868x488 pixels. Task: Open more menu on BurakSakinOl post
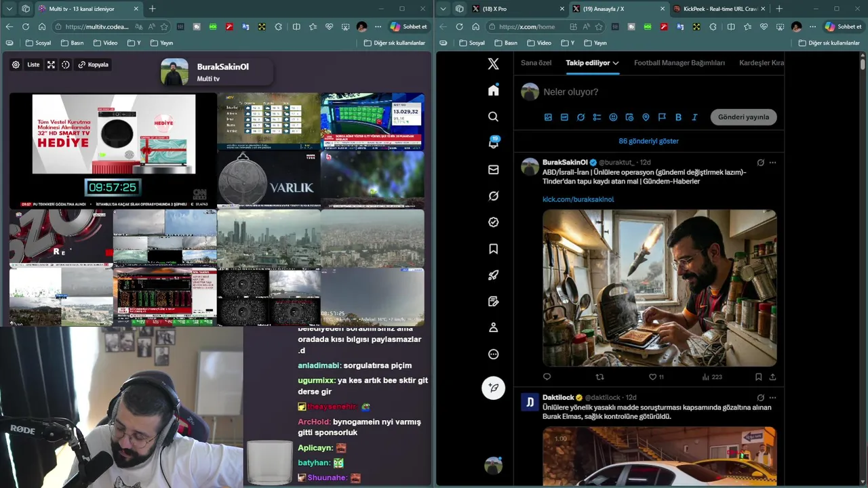pyautogui.click(x=772, y=163)
